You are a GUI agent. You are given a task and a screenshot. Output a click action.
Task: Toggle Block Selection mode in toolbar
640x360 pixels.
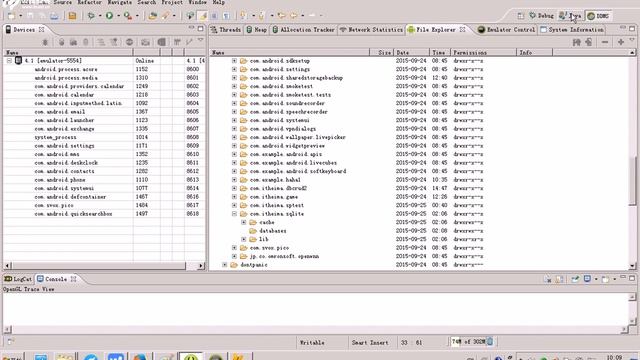(x=214, y=16)
